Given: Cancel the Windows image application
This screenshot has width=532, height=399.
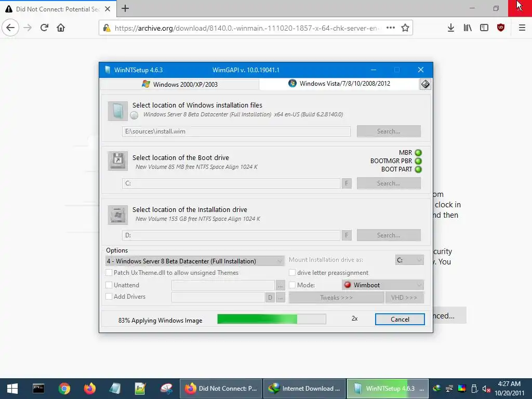Looking at the screenshot, I should pyautogui.click(x=400, y=320).
